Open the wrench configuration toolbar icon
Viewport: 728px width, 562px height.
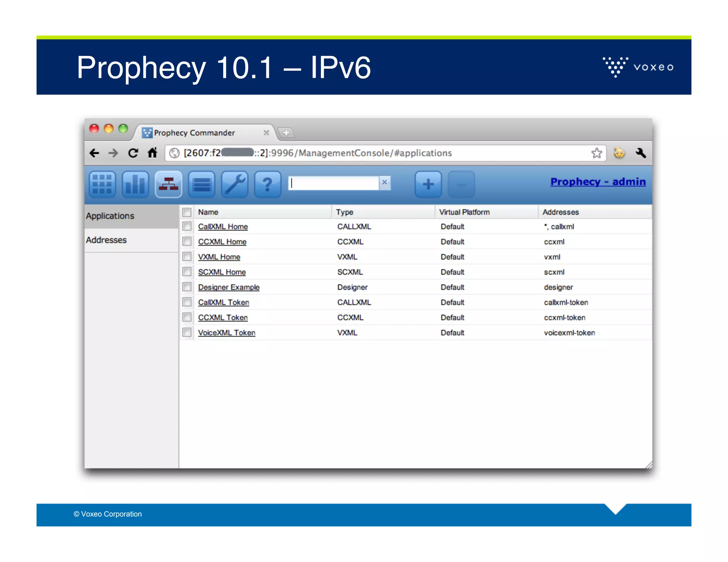(x=235, y=184)
